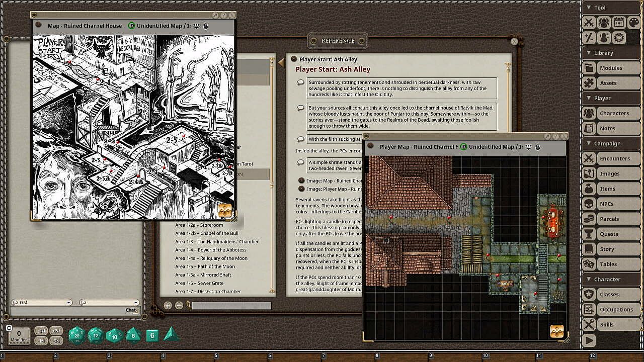Click the Occupations icon in sidebar
Screen dimensions: 644x362
point(589,309)
